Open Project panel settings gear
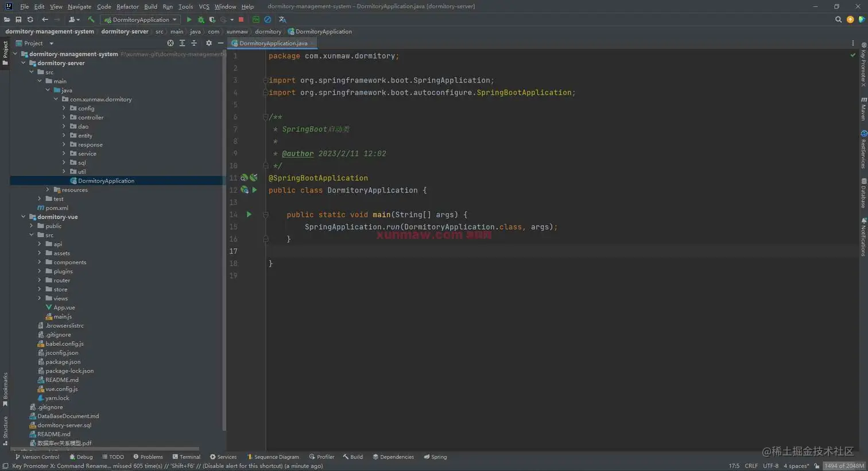This screenshot has height=471, width=868. tap(209, 43)
